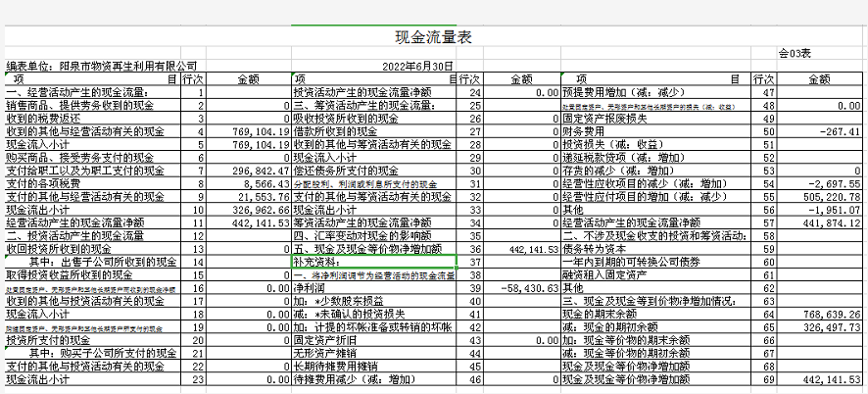Screen dimensions: 868x394
Task: Click the 现金流量表 title cell
Action: [x=433, y=38]
